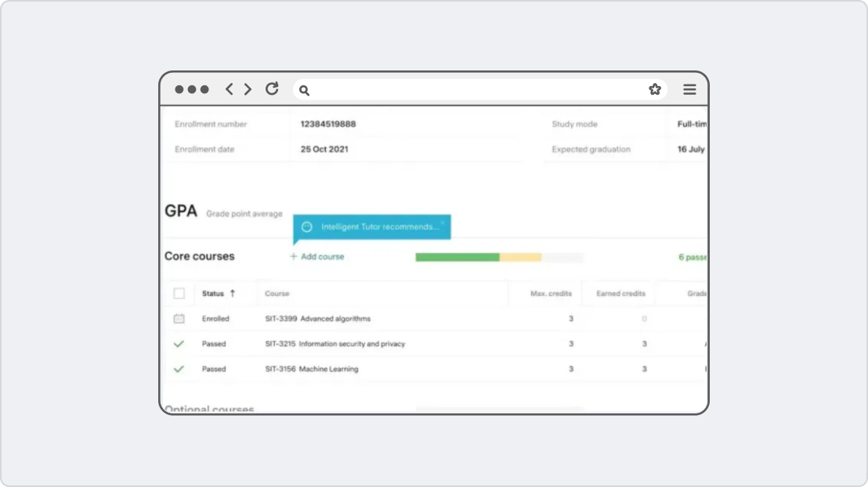Open the browser hamburger menu
Screen dimensions: 868x487
(689, 89)
